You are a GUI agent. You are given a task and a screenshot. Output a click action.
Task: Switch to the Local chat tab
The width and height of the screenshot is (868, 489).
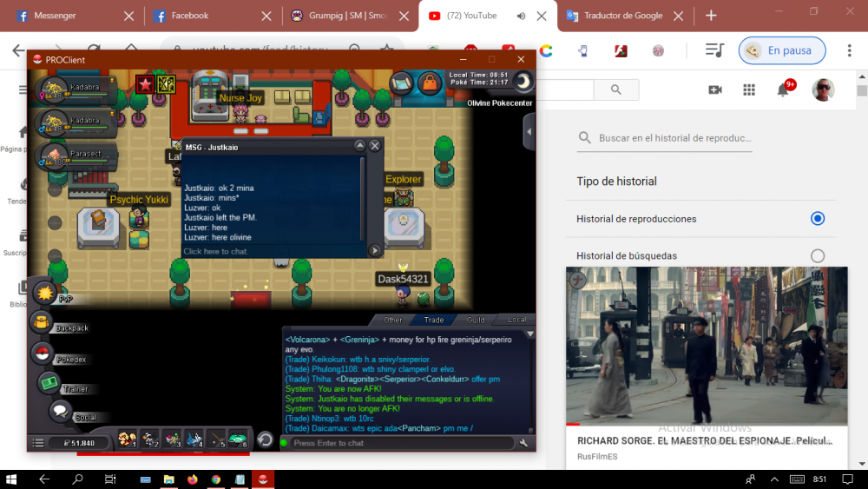point(516,320)
